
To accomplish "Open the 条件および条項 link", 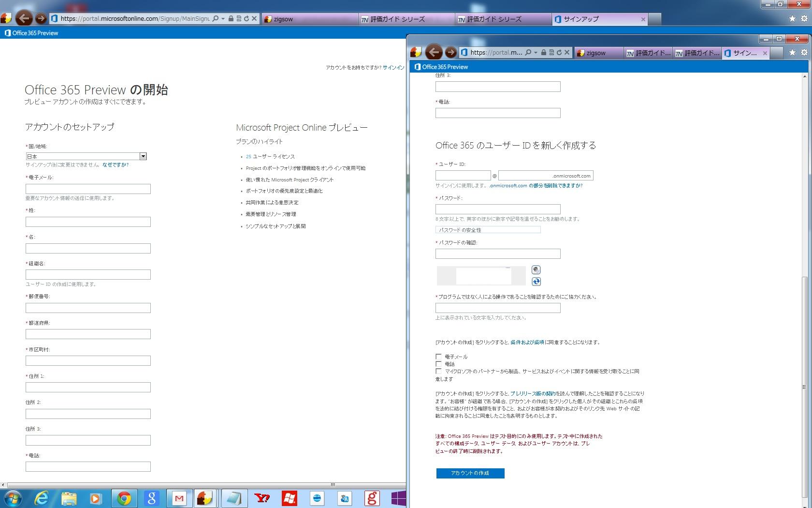I will point(527,343).
